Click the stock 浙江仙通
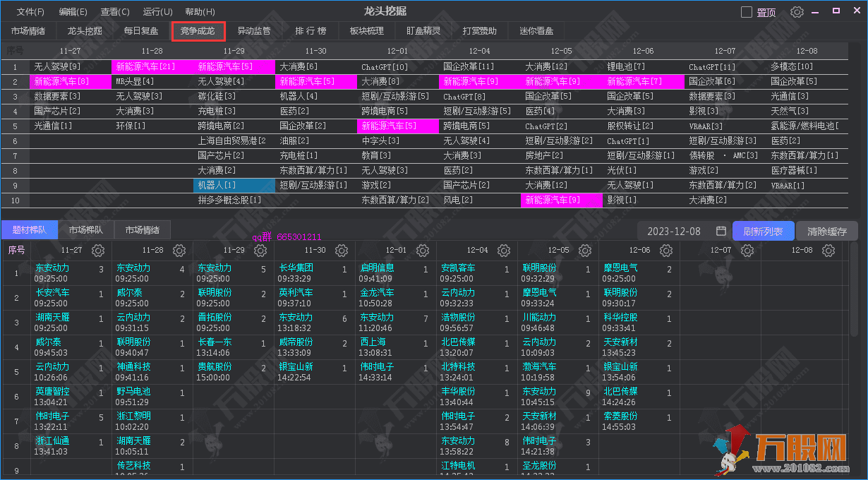Screen dimensions: 868x480 (x=53, y=441)
